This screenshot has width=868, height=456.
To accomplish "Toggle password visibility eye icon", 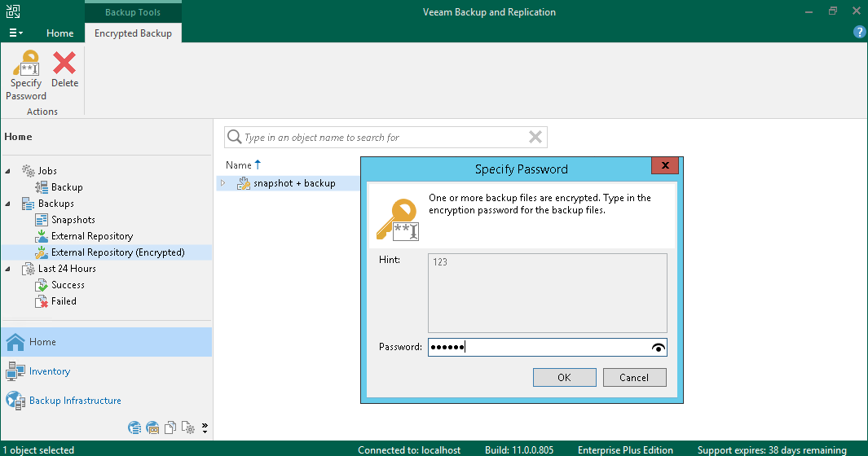I will point(659,348).
